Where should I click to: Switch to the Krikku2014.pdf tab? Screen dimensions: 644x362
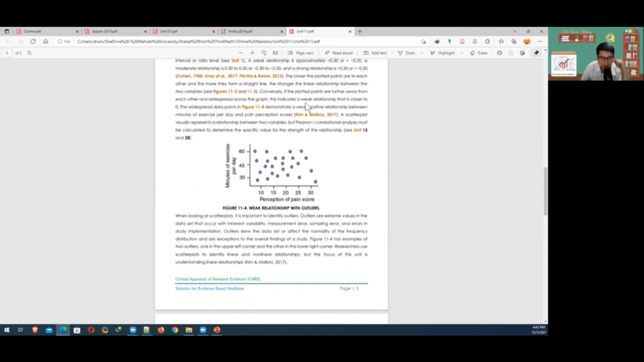(251, 31)
